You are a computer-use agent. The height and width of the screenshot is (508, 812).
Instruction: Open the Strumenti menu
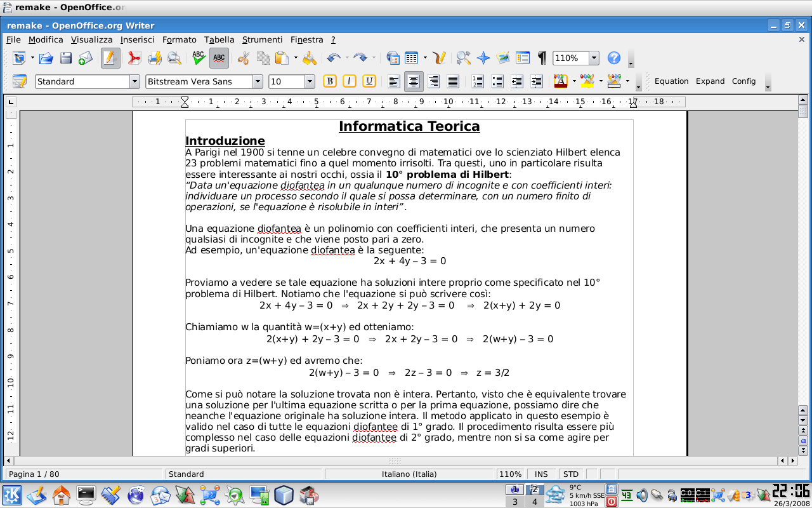click(x=262, y=39)
